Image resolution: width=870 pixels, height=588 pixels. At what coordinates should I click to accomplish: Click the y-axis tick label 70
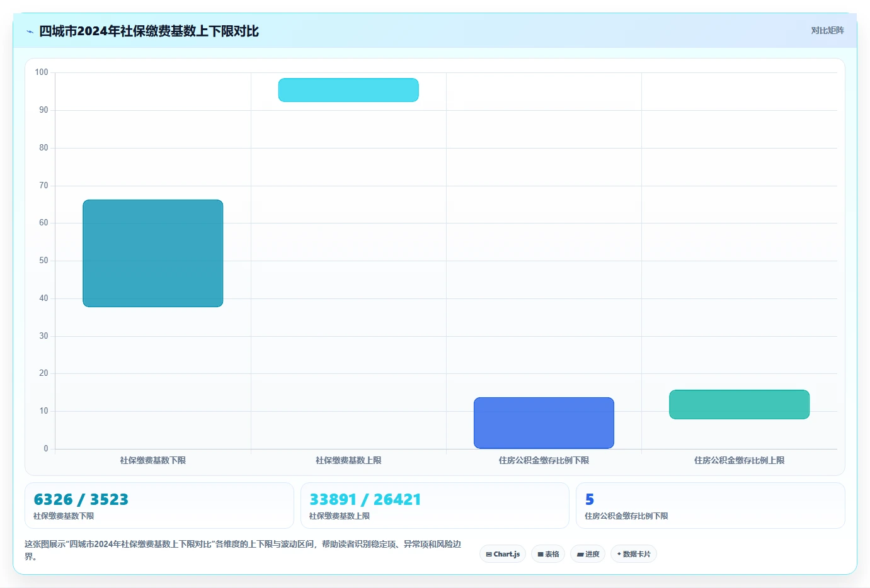tap(43, 186)
